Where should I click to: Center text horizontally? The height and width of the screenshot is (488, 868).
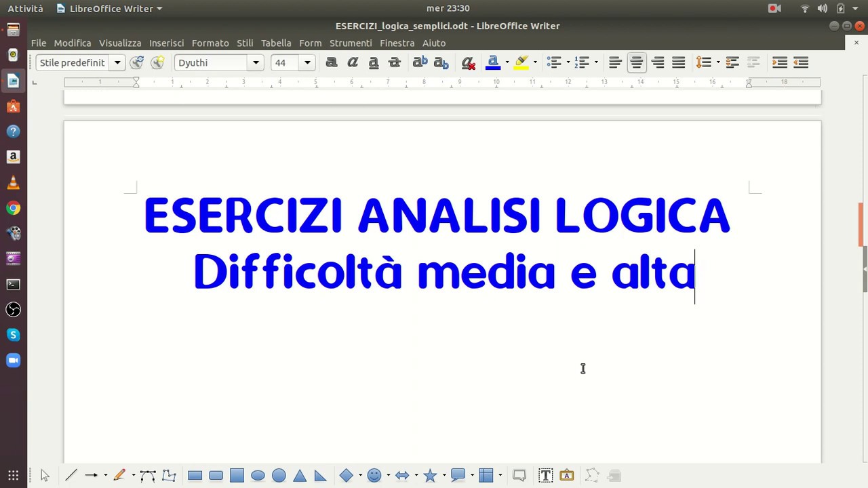[x=636, y=62]
